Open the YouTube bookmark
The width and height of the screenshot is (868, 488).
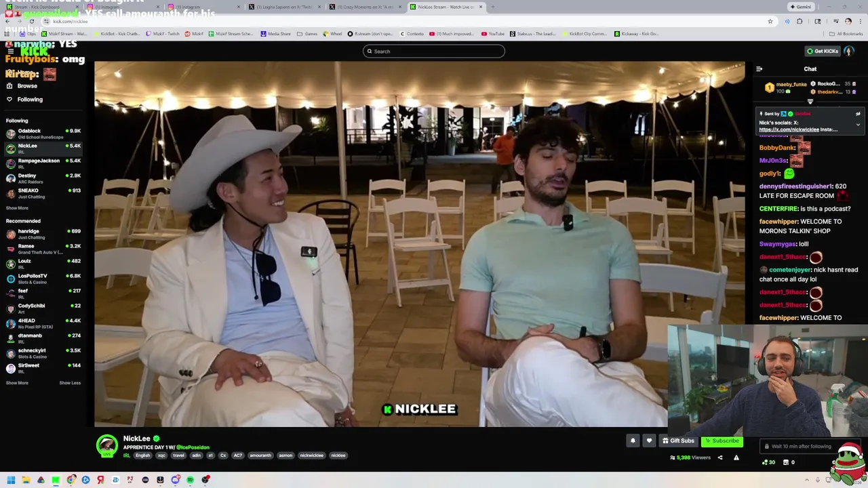click(493, 33)
